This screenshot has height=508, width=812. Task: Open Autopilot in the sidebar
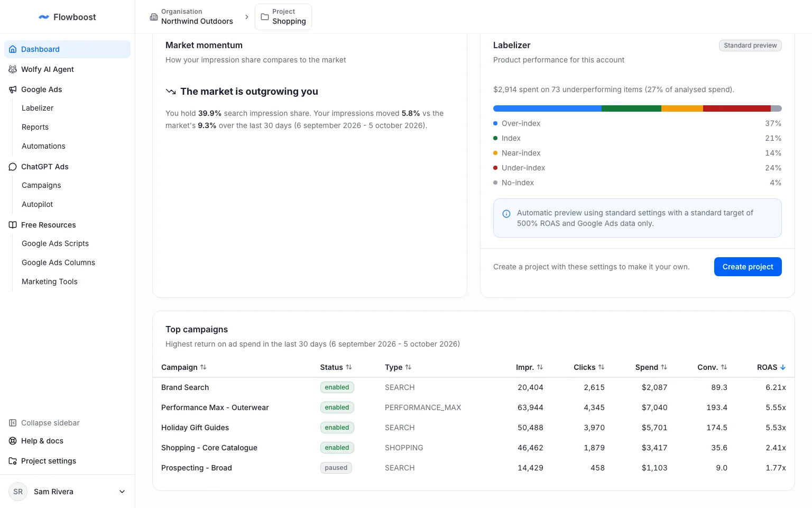37,204
